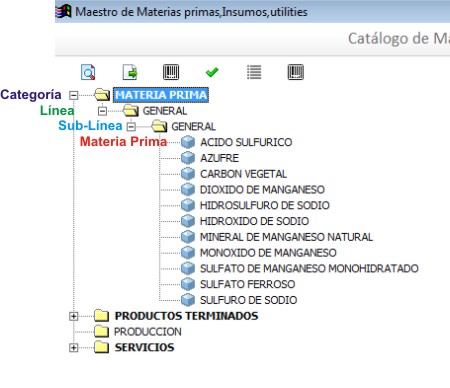Click the PRODUCCION folder icon
This screenshot has height=388, width=450.
(101, 331)
